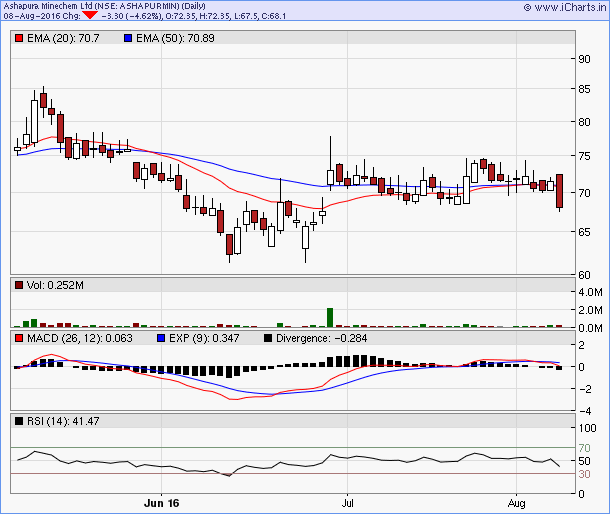Click the 'EMA (20): 70.7' label
This screenshot has width=610, height=514.
pyautogui.click(x=63, y=38)
